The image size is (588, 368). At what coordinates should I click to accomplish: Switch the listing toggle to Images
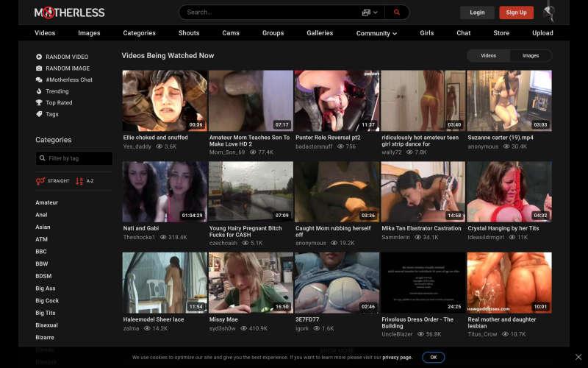530,56
